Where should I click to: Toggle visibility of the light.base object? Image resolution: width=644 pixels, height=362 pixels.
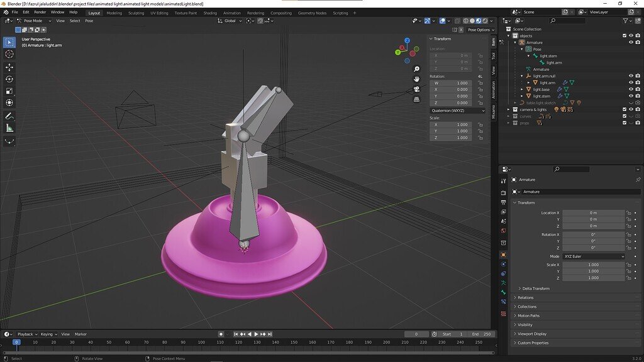pos(631,90)
